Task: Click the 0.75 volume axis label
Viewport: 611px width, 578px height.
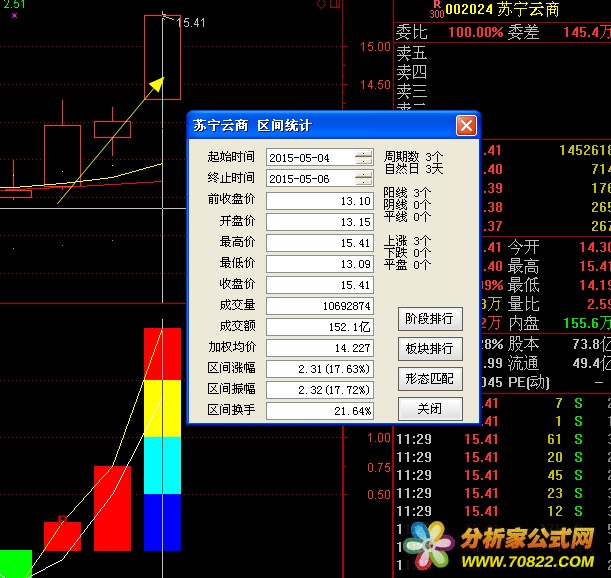Action: (378, 467)
